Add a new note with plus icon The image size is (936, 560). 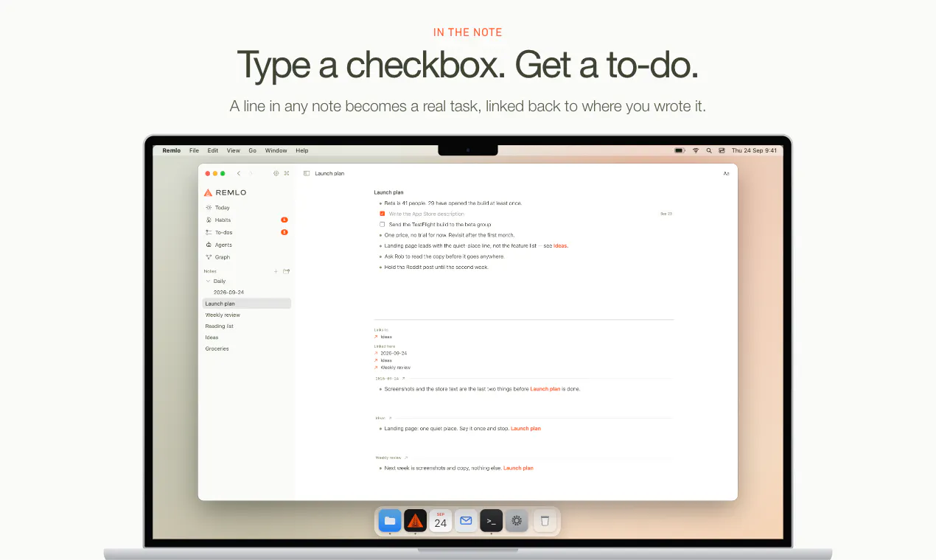(x=276, y=271)
